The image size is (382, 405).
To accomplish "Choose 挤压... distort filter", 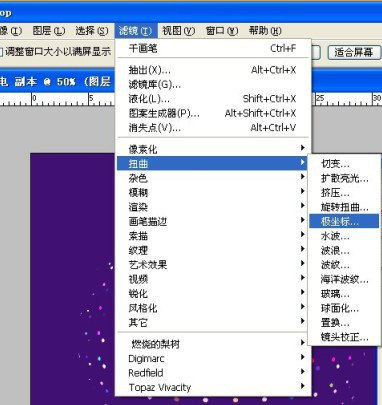I will (344, 192).
